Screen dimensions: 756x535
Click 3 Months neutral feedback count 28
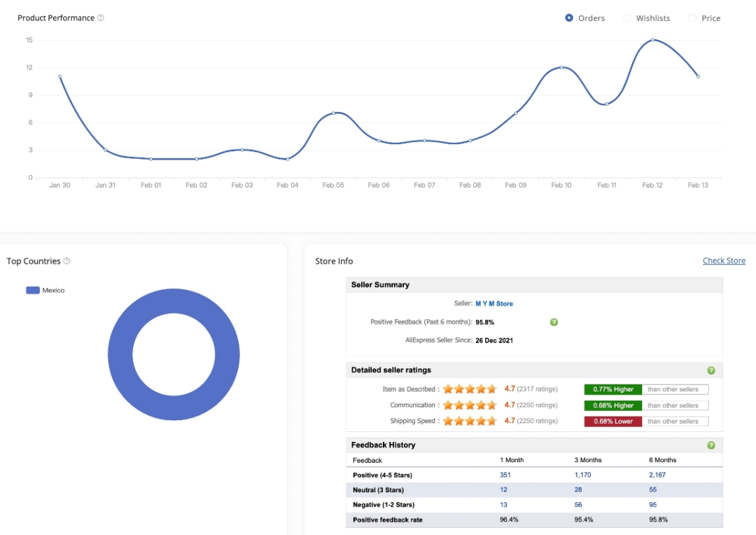pyautogui.click(x=580, y=490)
